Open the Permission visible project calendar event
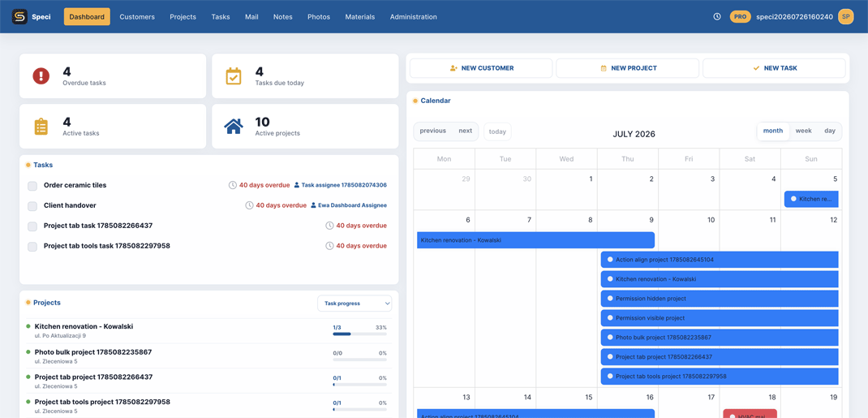This screenshot has width=868, height=418. (x=720, y=318)
